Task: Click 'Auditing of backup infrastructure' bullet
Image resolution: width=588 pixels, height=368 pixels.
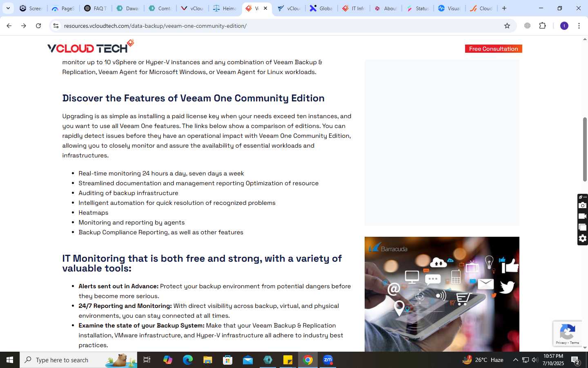Action: [x=128, y=193]
